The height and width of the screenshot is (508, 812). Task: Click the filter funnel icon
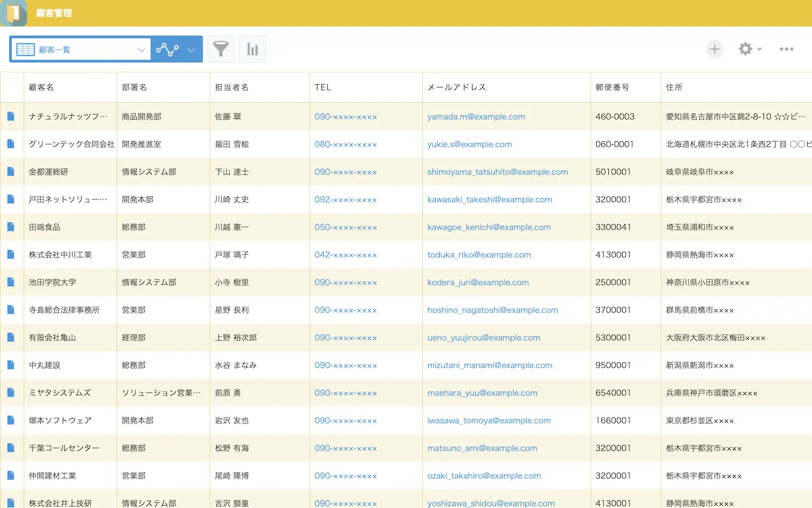coord(221,49)
